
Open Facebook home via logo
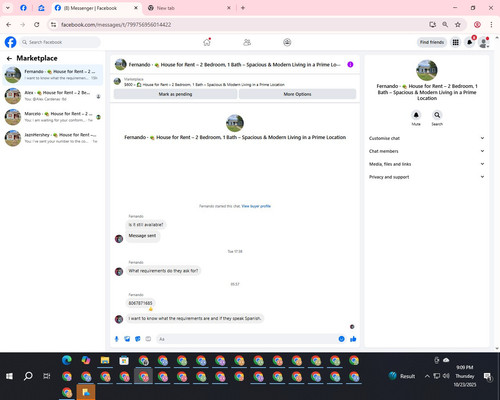tap(10, 42)
